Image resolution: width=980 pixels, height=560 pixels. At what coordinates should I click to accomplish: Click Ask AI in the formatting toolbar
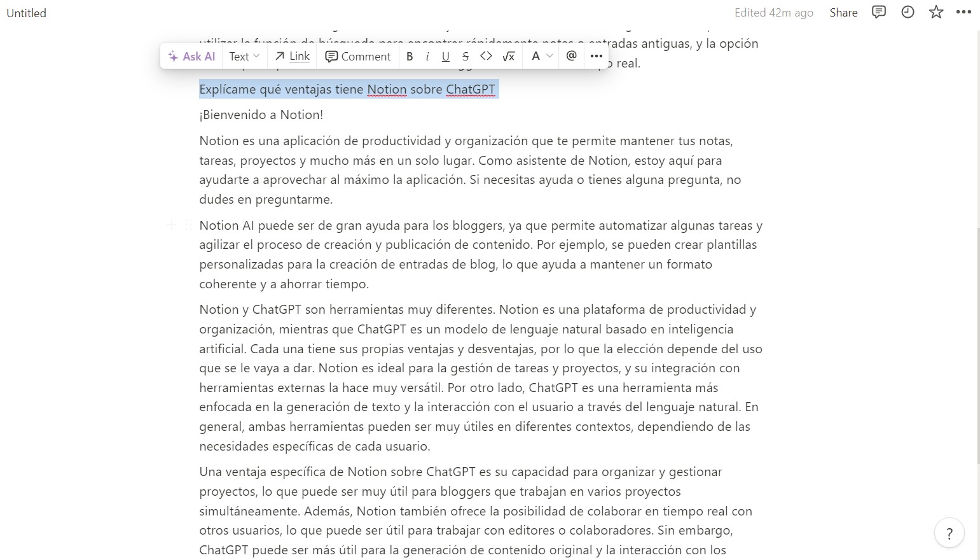(x=191, y=56)
